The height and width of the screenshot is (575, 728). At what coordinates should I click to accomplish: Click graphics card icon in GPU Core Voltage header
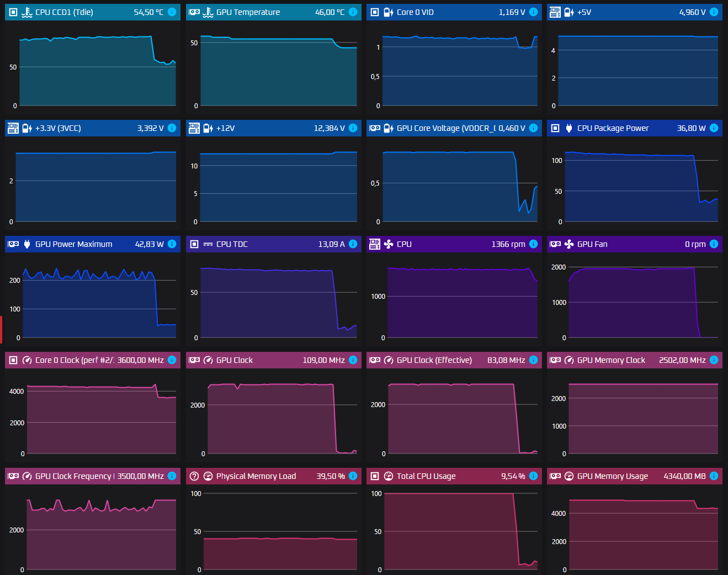(x=375, y=128)
